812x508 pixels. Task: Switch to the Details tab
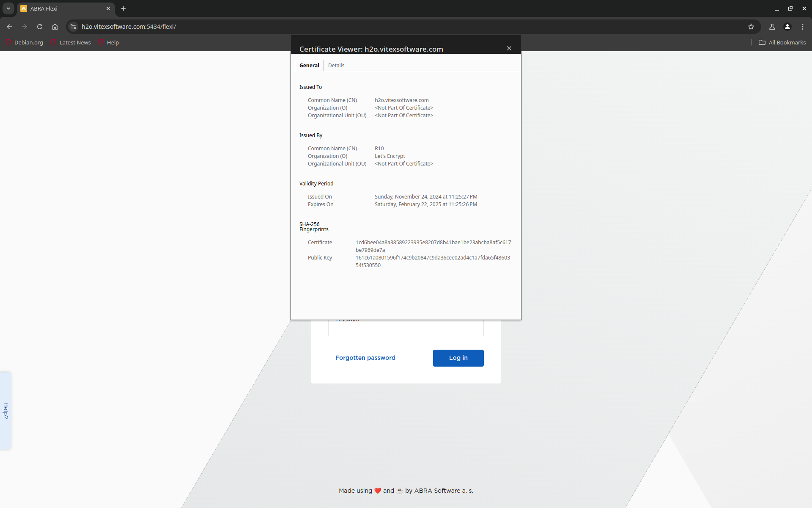click(x=336, y=65)
